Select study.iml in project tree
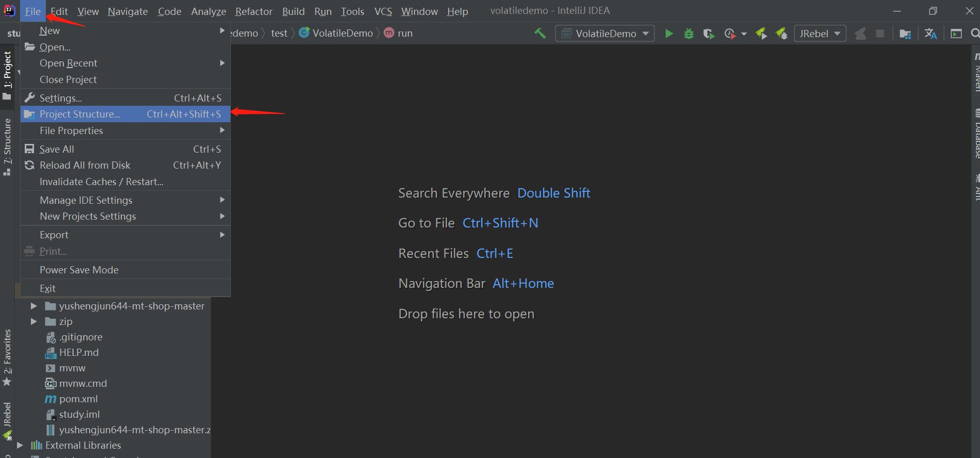The width and height of the screenshot is (980, 458). [79, 414]
